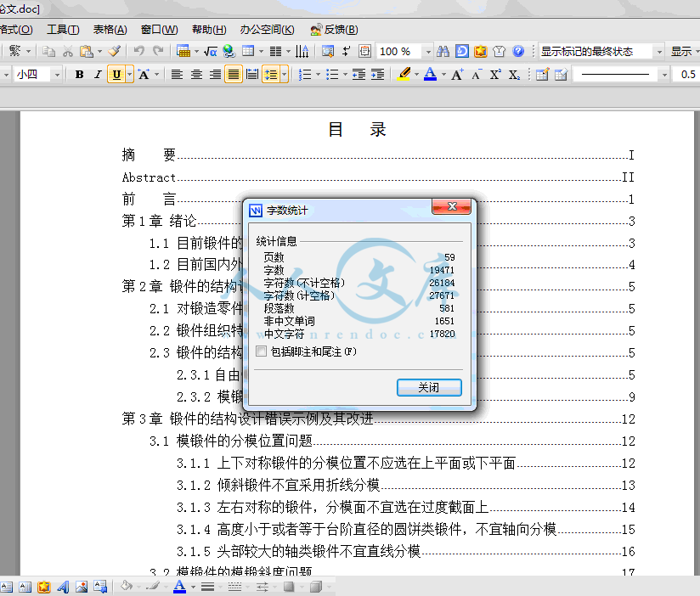Open the 表格(A) menu

tap(110, 30)
